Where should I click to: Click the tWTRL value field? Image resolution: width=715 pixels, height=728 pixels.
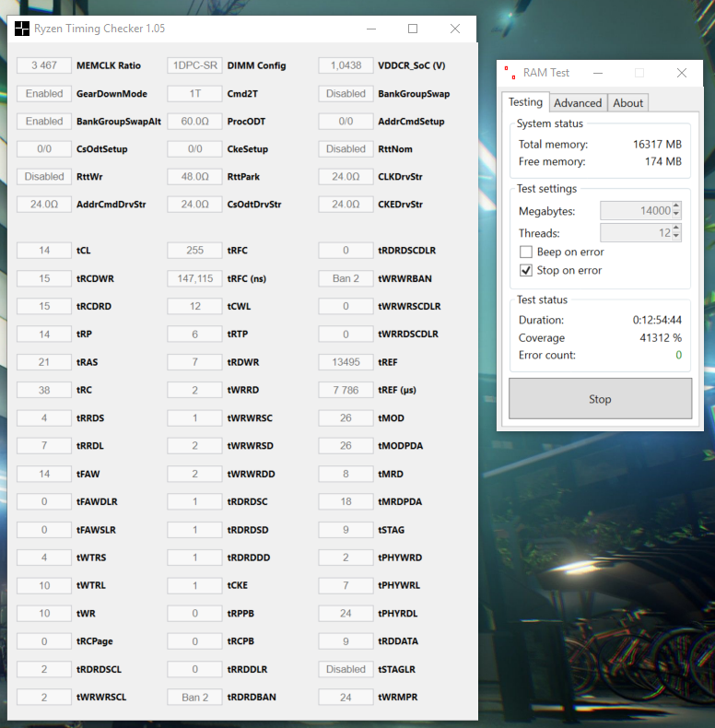pyautogui.click(x=44, y=585)
